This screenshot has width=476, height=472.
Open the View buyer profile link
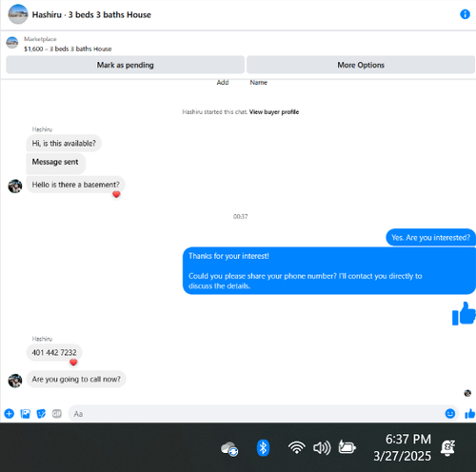point(274,112)
